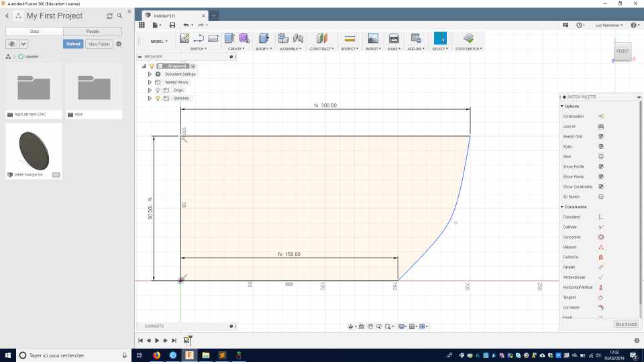Viewport: 644px width, 362px height.
Task: Open the user account dropdown
Action: point(609,25)
